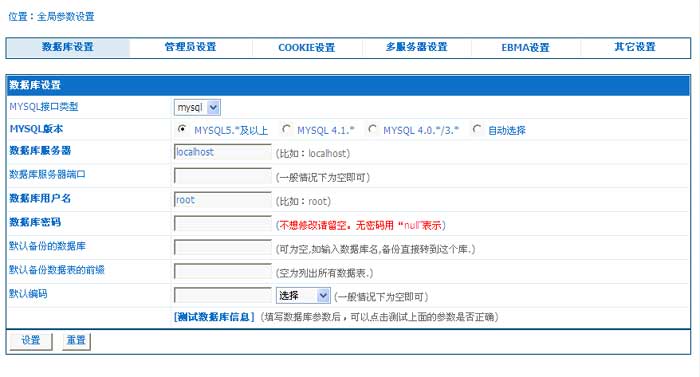Image resolution: width=700 pixels, height=377 pixels.
Task: Pick the 自动选择 version radio option
Action: tap(477, 129)
